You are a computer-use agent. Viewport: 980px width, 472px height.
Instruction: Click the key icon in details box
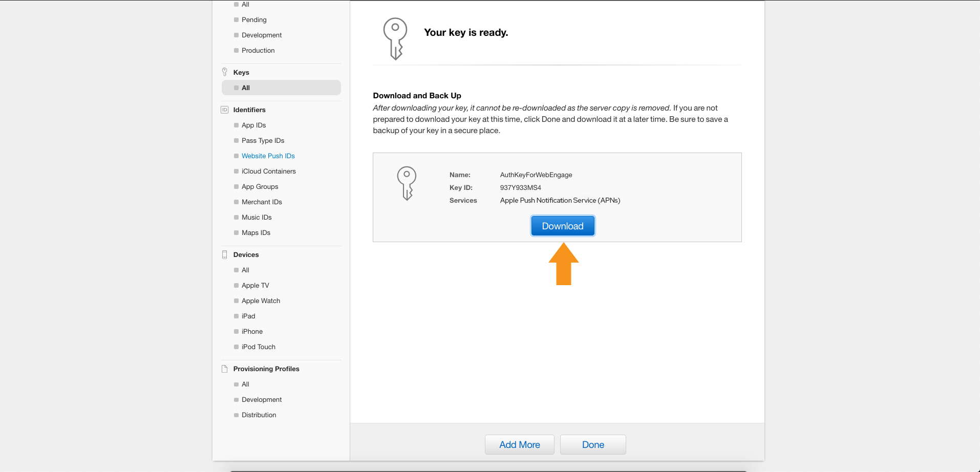(407, 183)
